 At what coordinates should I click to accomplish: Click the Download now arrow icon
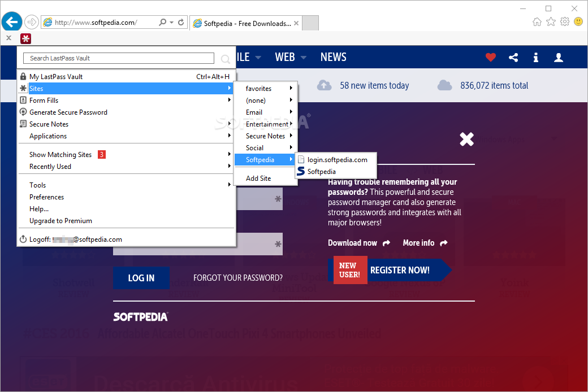[386, 243]
